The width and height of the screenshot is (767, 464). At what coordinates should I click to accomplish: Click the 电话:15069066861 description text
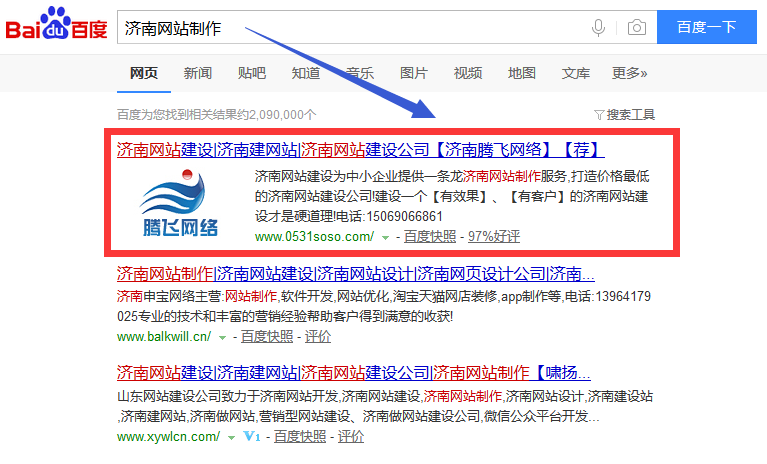pos(389,217)
